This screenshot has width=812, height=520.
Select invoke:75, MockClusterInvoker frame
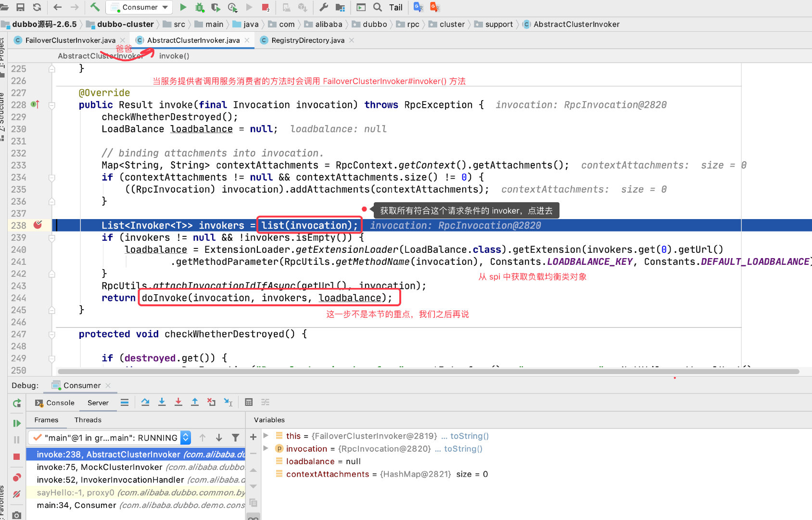(136, 467)
